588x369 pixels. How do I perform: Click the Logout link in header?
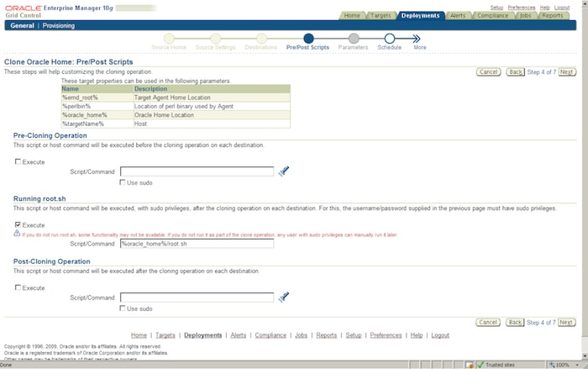(x=562, y=8)
